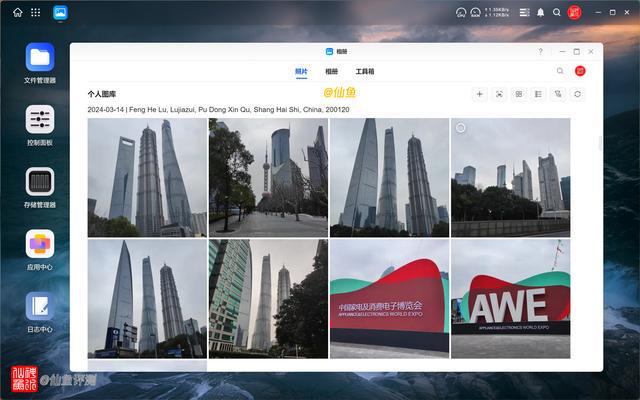This screenshot has width=640, height=400.
Task: Open the distant skyline and trees photo
Action: click(511, 178)
